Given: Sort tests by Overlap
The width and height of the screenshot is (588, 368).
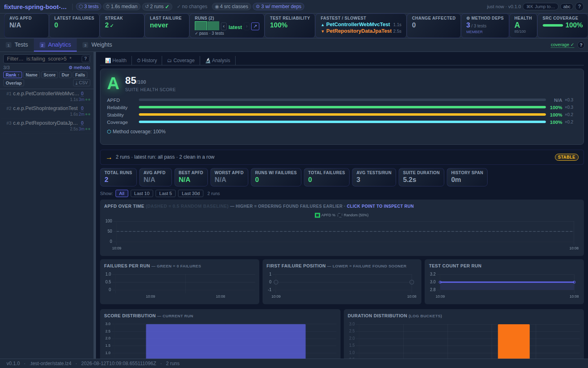Looking at the screenshot, I should pyautogui.click(x=13, y=83).
